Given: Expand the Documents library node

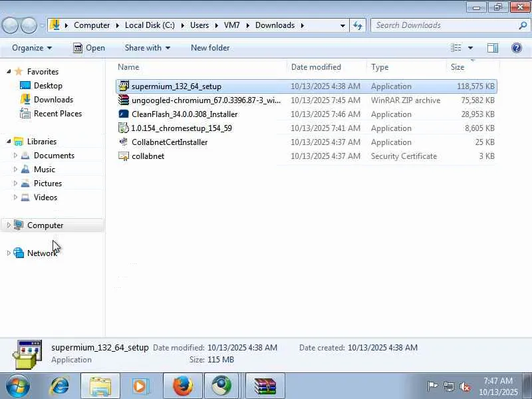Looking at the screenshot, I should click(15, 156).
